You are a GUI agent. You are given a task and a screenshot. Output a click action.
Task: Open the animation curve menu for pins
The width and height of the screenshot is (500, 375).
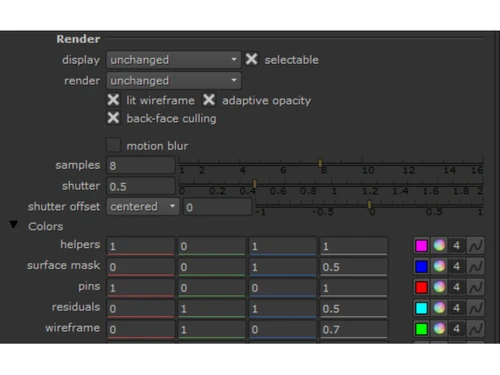(x=475, y=287)
